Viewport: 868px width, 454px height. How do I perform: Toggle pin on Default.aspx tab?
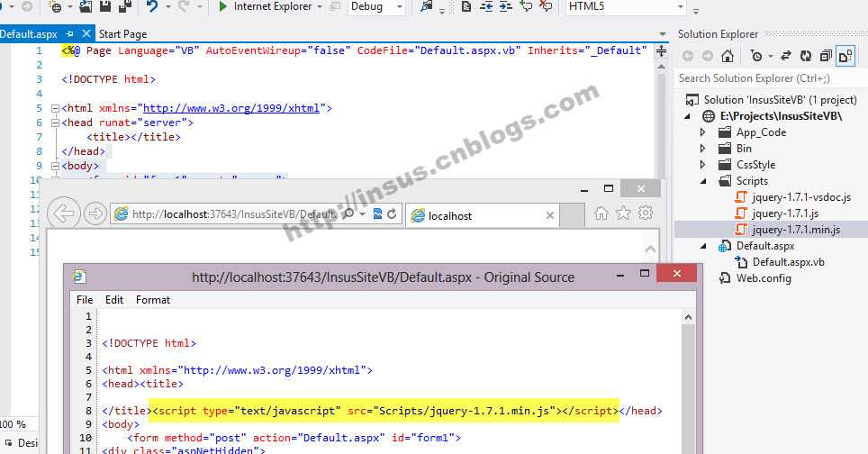click(69, 33)
